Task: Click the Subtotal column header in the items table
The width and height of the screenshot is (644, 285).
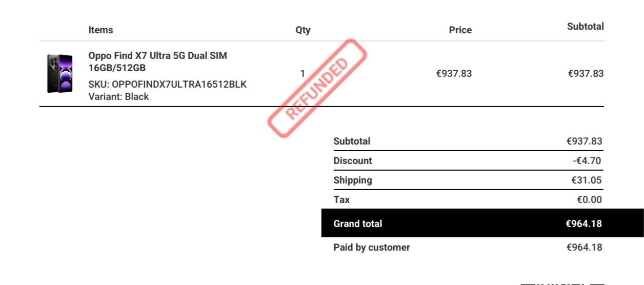Action: 585,27
